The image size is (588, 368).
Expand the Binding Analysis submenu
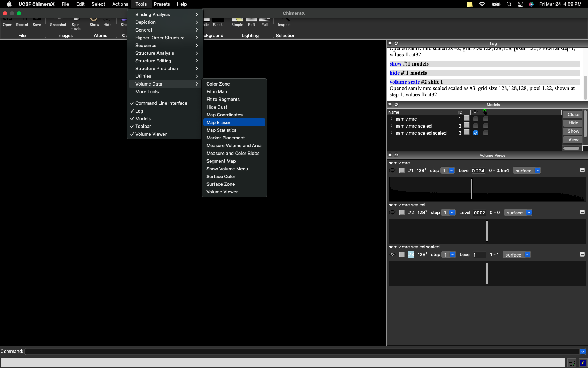[165, 14]
